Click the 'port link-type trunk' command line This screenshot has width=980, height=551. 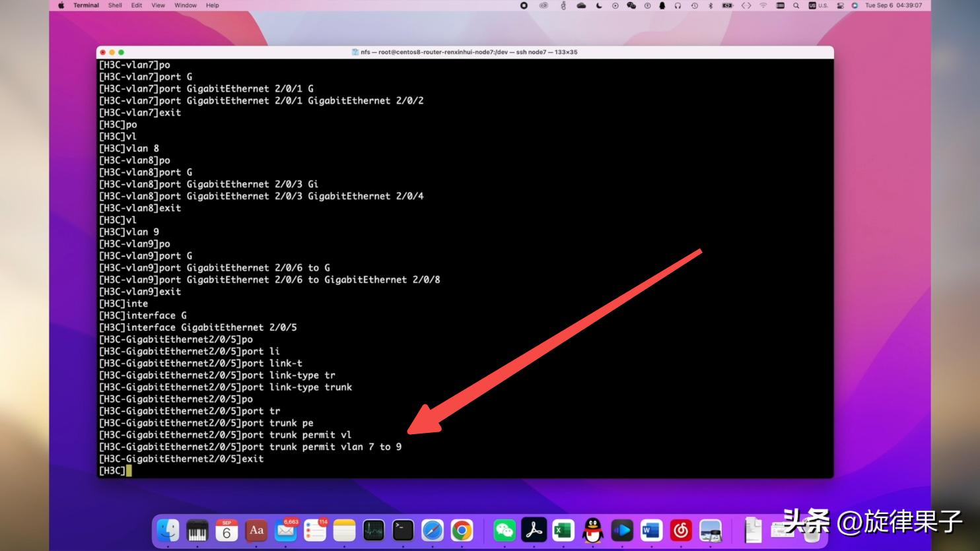click(x=225, y=387)
